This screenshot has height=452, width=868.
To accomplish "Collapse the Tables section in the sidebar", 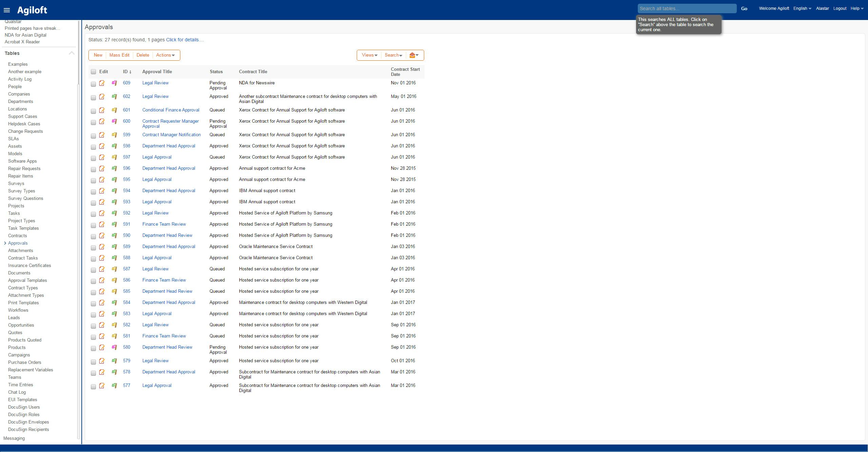I will [x=72, y=53].
